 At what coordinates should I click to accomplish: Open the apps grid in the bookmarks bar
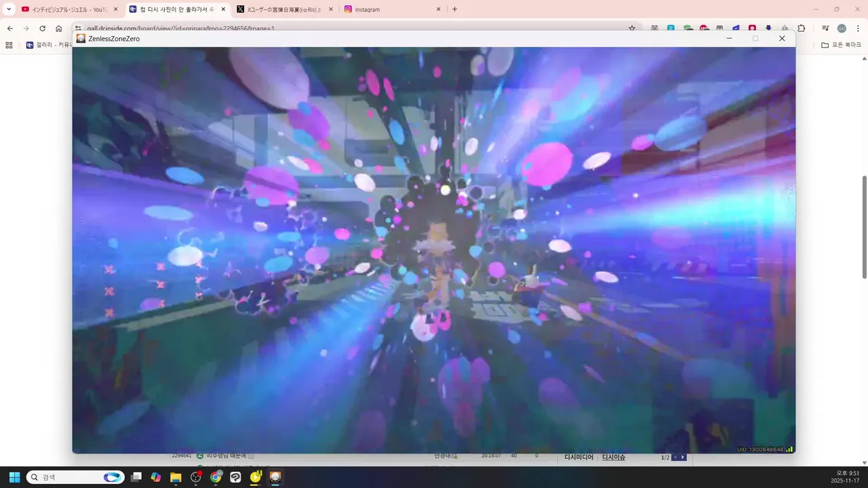click(9, 45)
